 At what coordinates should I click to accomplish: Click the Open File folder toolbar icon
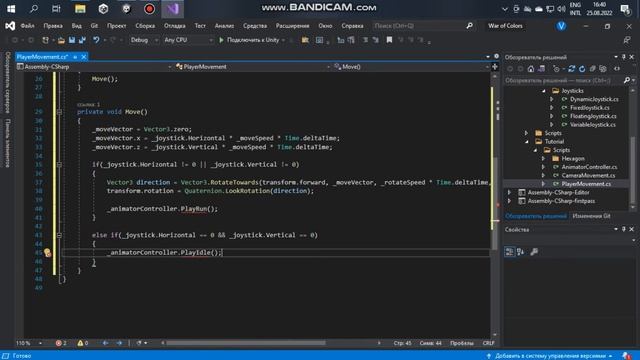61,40
